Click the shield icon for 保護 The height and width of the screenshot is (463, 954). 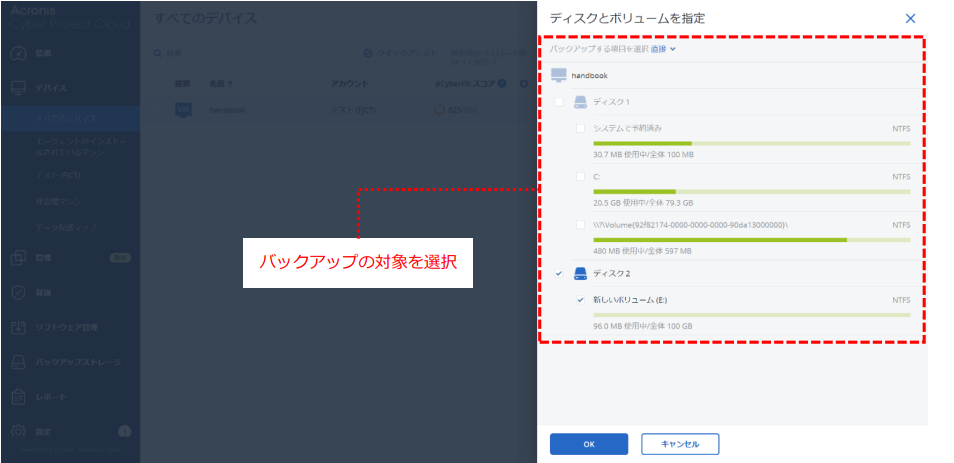click(18, 293)
